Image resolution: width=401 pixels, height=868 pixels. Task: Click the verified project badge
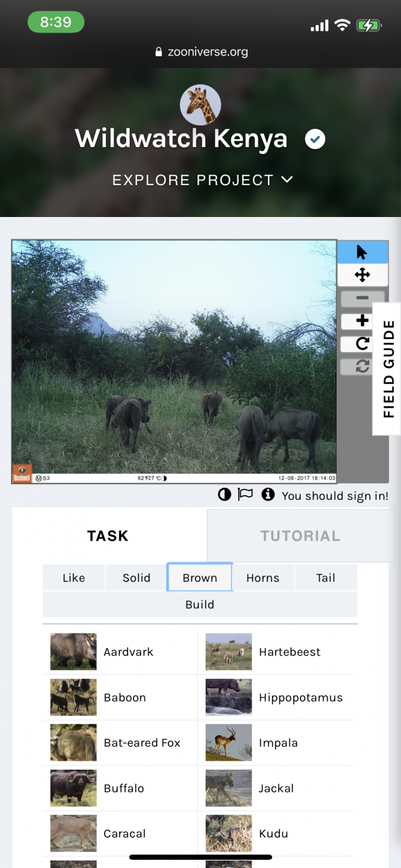pyautogui.click(x=315, y=139)
